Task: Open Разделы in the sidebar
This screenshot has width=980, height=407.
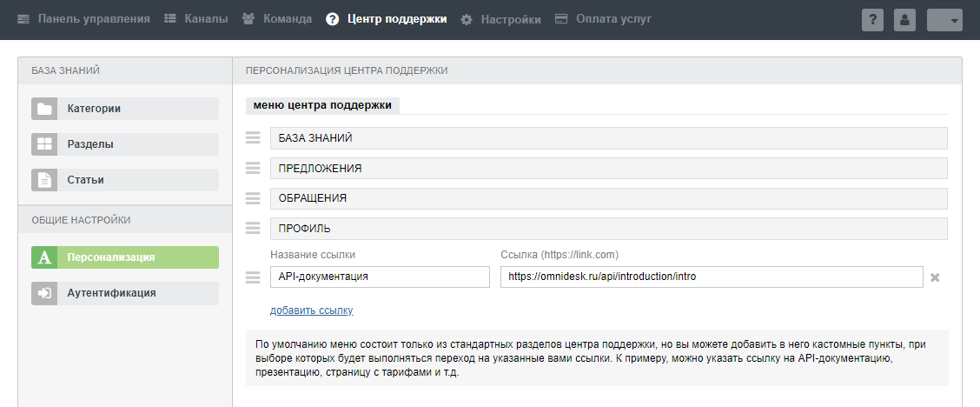Action: 125,144
